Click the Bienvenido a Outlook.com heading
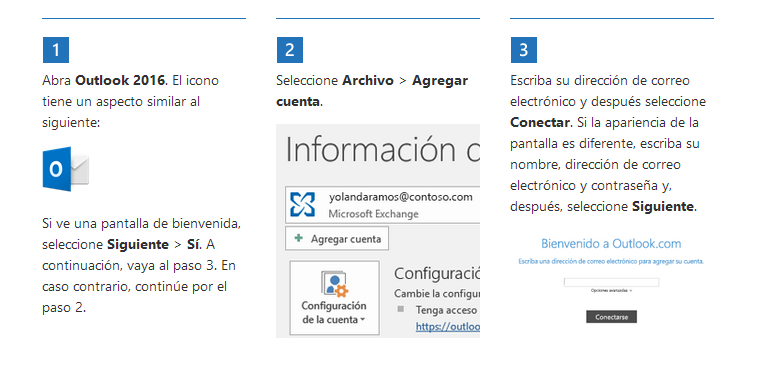Screen dimensions: 757x372 point(611,243)
